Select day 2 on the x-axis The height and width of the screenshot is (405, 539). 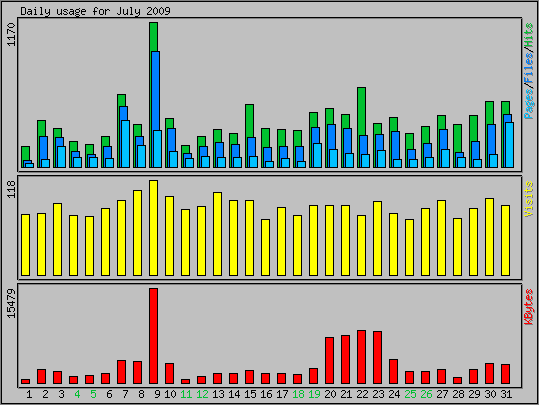point(45,394)
